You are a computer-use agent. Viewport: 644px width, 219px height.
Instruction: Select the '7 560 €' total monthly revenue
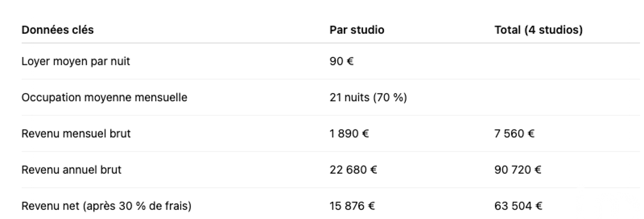click(x=514, y=134)
